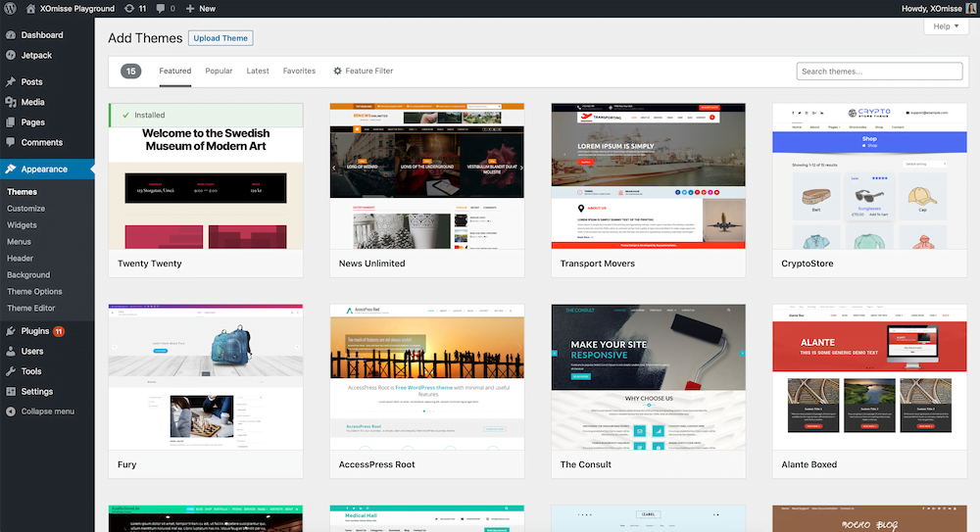Open Widgets under Appearance
980x532 pixels.
pyautogui.click(x=22, y=225)
